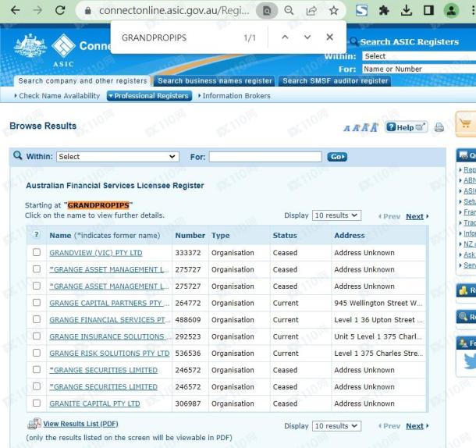Click the PDF document icon
Viewport: 476px width, 448px height.
click(x=34, y=423)
